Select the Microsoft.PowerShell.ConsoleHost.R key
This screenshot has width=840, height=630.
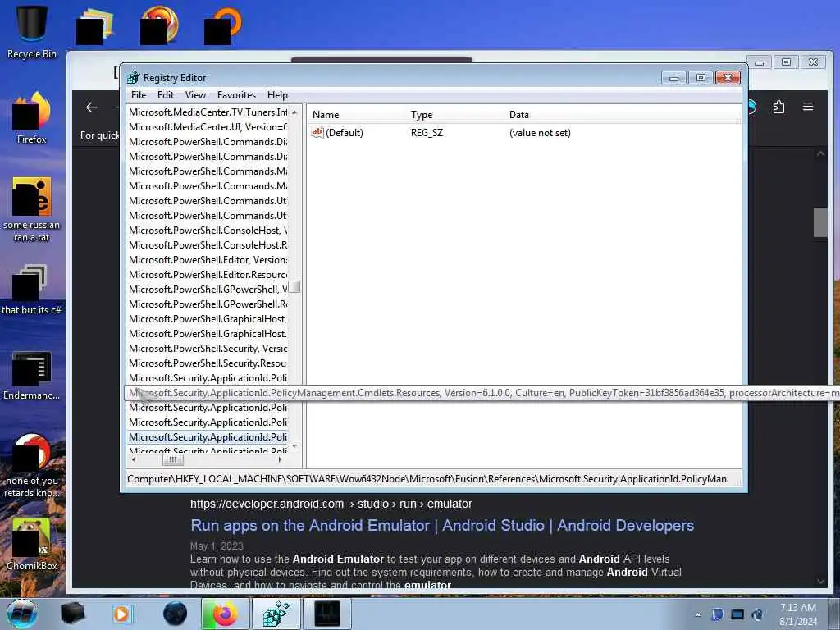208,244
